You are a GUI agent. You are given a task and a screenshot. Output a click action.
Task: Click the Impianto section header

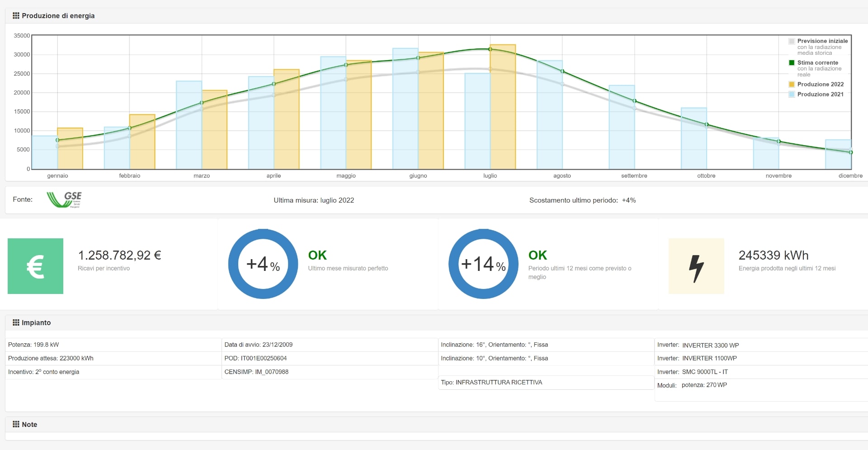tap(436, 322)
